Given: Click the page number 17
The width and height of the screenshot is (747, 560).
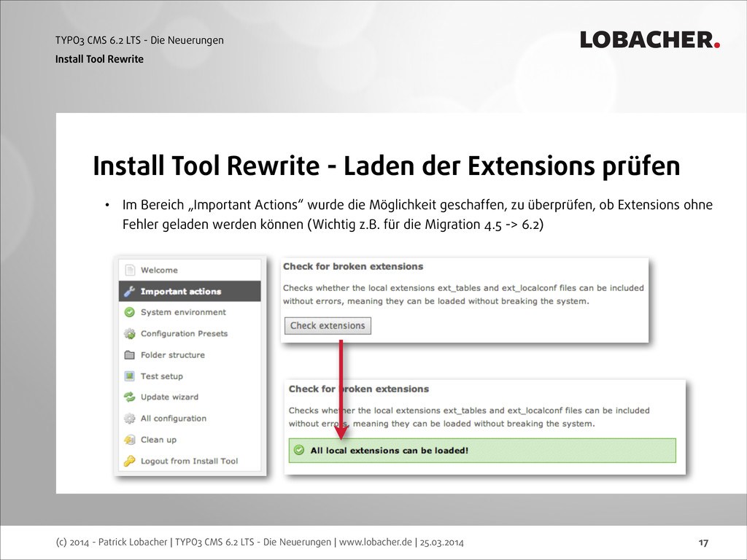Looking at the screenshot, I should tap(703, 542).
